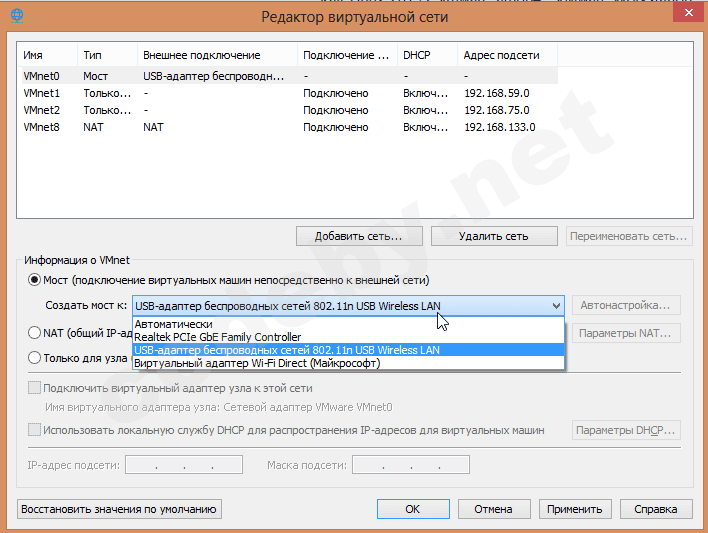The height and width of the screenshot is (533, 708).
Task: Click the Удалить сеть button
Action: coord(494,236)
